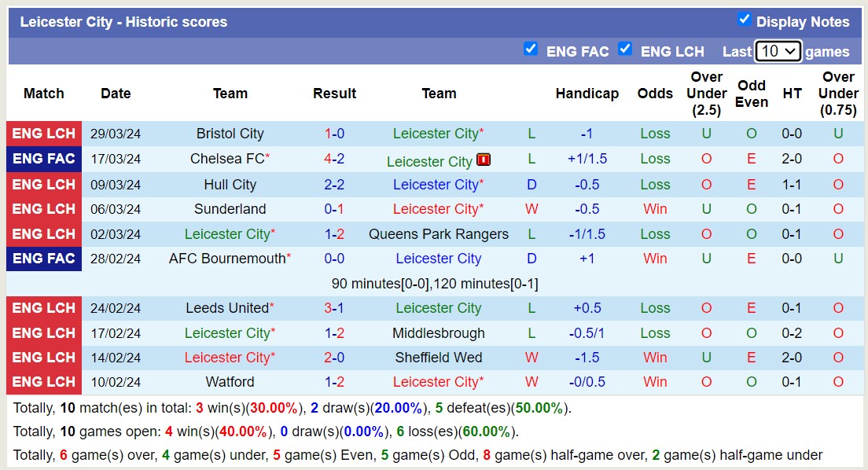Select the Handicap column header
This screenshot has height=470, width=868.
pyautogui.click(x=587, y=93)
